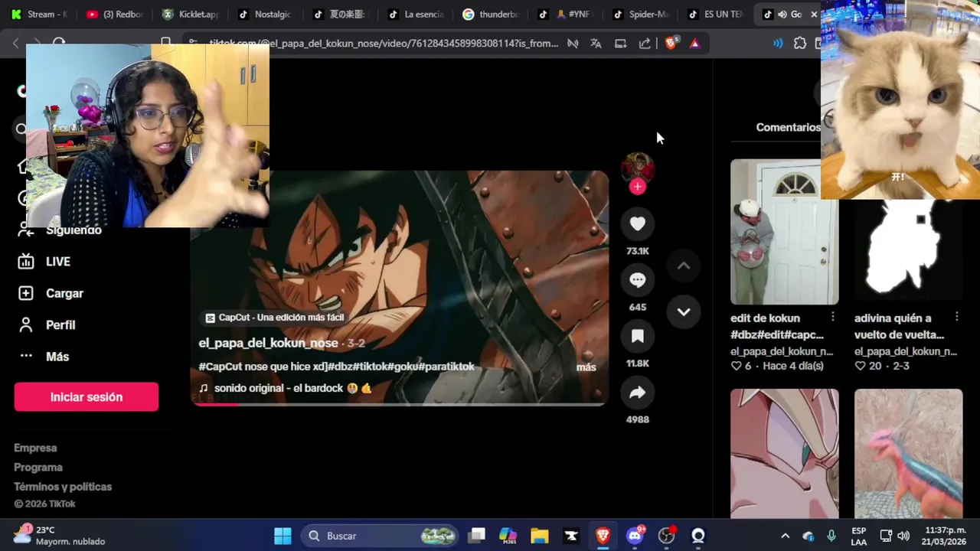
Task: Open the Programa footer link
Action: point(38,467)
